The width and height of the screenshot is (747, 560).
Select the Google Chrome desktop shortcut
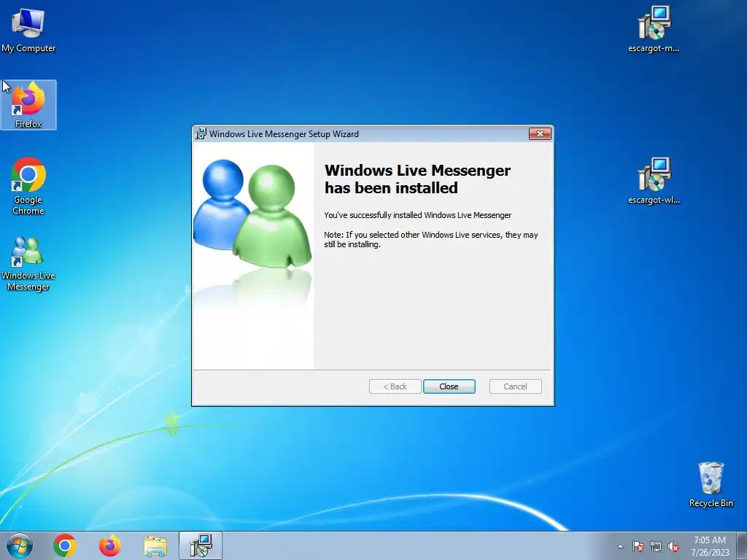point(28,186)
